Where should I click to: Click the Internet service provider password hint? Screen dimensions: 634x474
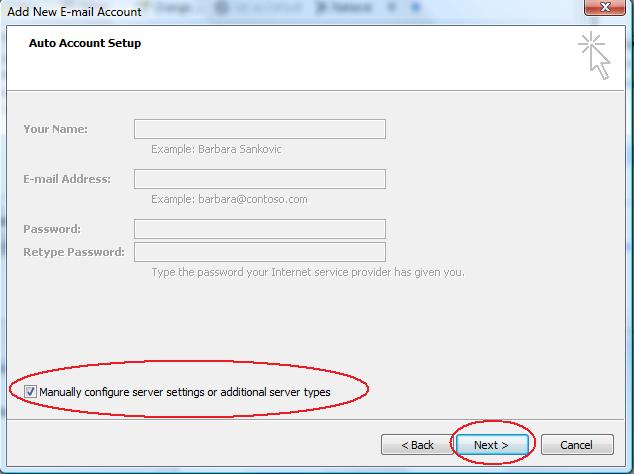[307, 272]
